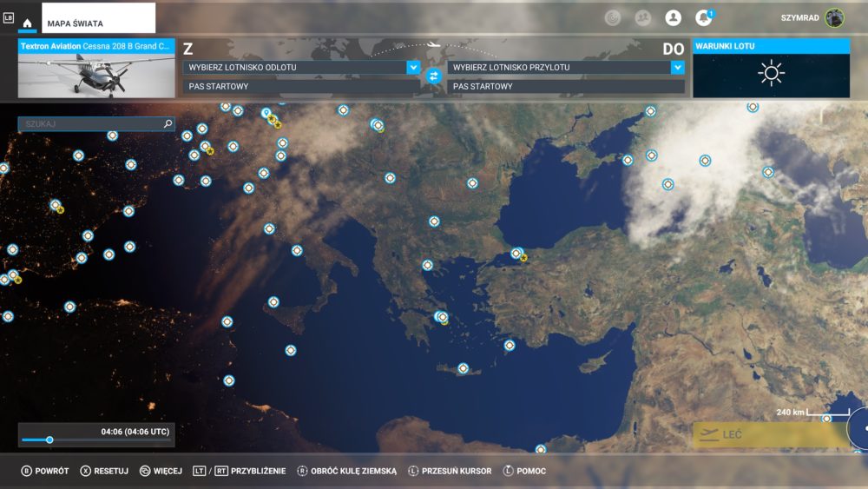Click the sun weather icon
Screen dimensions: 868x489
pos(771,73)
